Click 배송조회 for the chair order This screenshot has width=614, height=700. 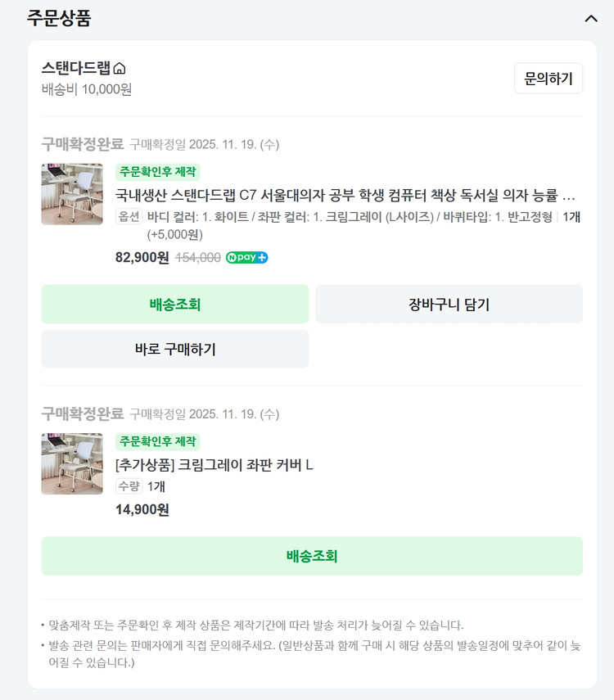pos(174,303)
